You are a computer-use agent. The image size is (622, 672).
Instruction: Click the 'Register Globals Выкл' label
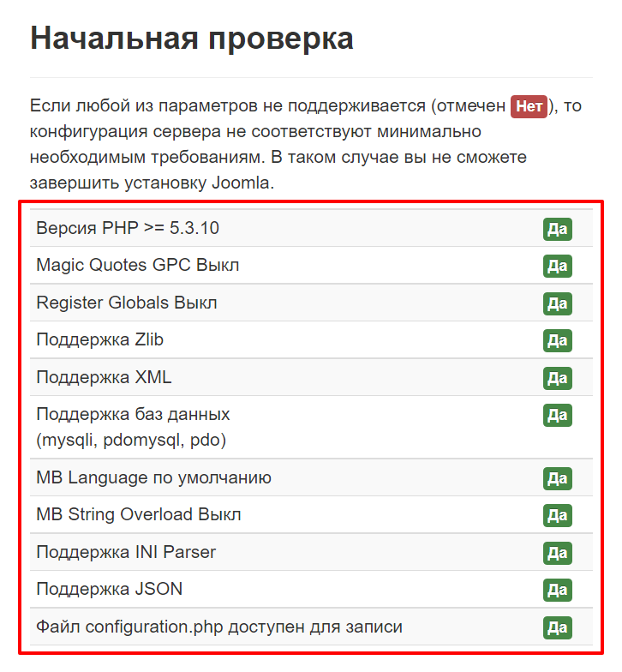coord(126,303)
